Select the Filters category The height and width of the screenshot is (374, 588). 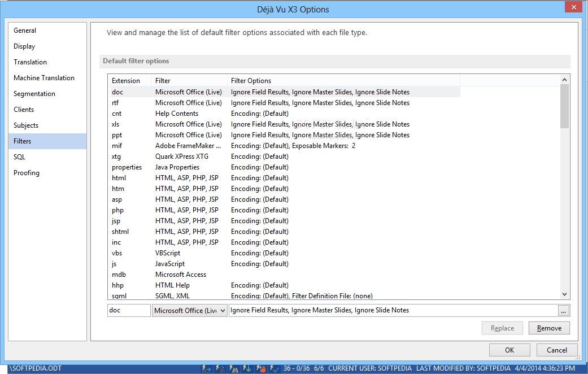click(47, 141)
